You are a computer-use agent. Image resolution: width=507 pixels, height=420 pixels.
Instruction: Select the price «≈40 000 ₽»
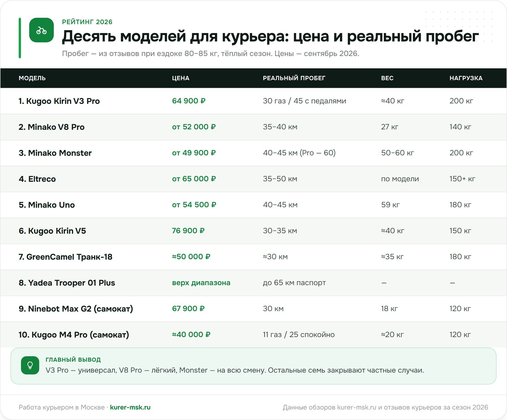pos(191,335)
